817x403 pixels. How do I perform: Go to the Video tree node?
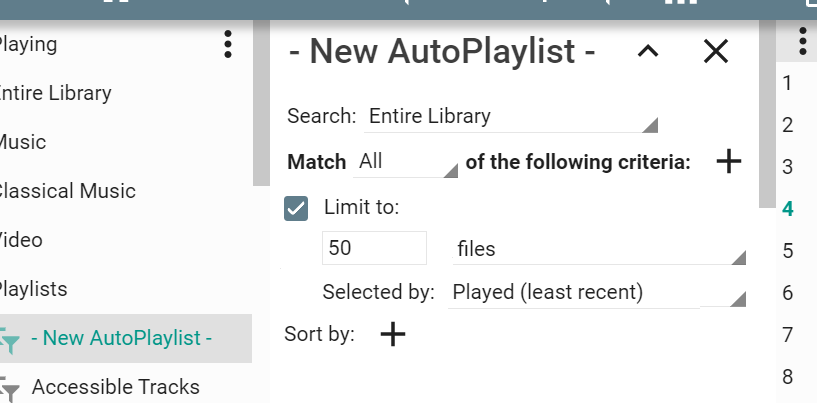click(21, 240)
